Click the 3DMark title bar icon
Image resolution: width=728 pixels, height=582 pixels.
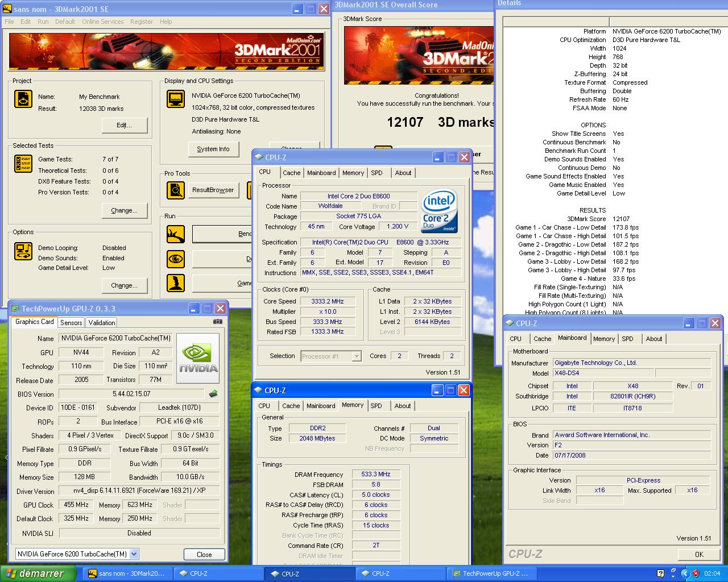tap(7, 9)
